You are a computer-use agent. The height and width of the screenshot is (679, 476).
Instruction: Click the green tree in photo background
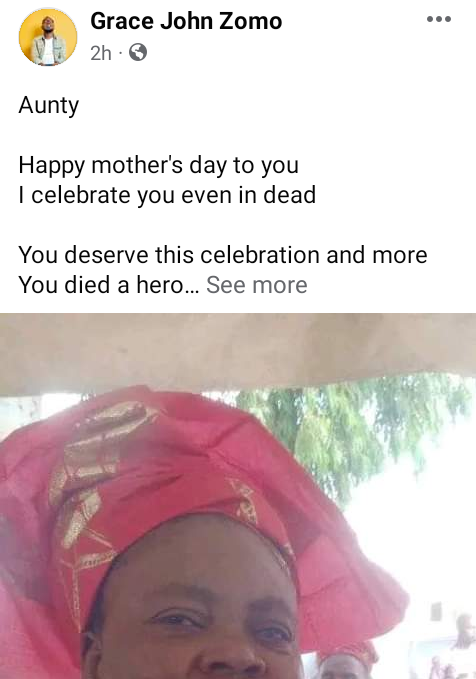coord(346,429)
